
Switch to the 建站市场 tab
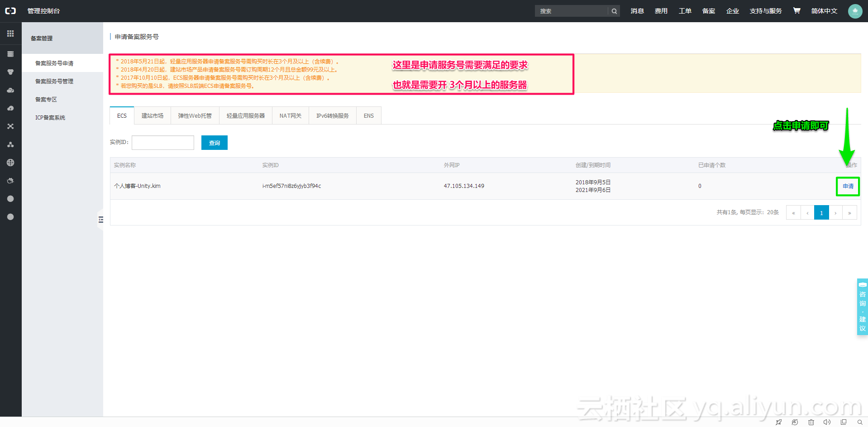click(152, 115)
